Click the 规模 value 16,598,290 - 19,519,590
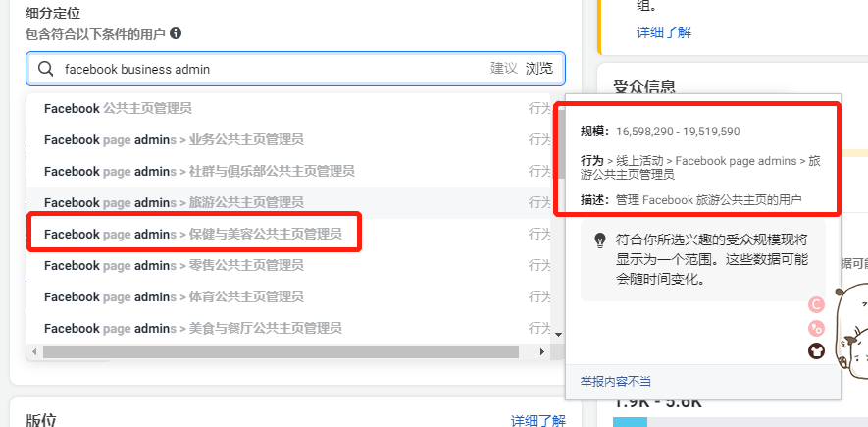The image size is (868, 427). 678,132
